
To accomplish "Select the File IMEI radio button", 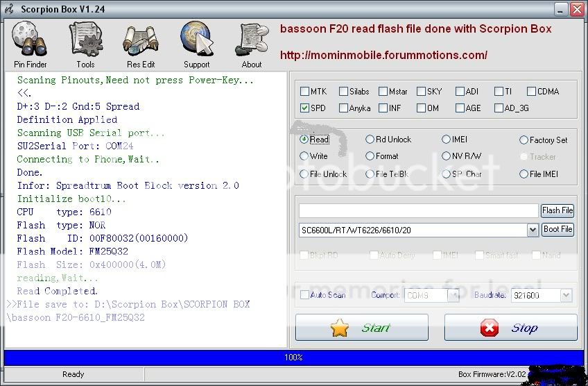I will coord(524,174).
